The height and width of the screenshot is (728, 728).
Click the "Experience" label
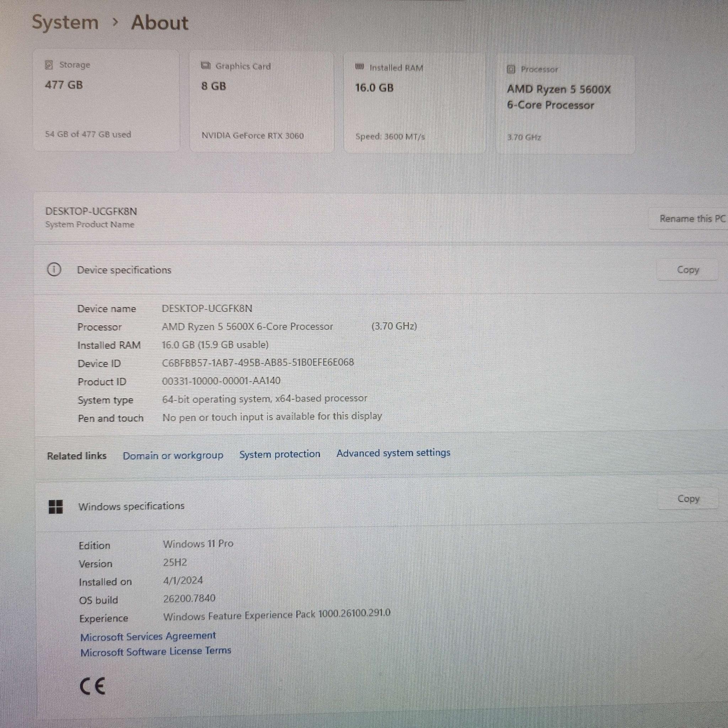point(104,619)
